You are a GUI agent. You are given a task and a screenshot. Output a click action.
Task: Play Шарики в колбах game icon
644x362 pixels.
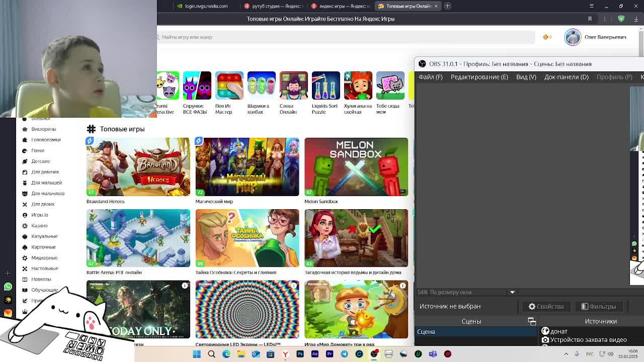point(261,85)
